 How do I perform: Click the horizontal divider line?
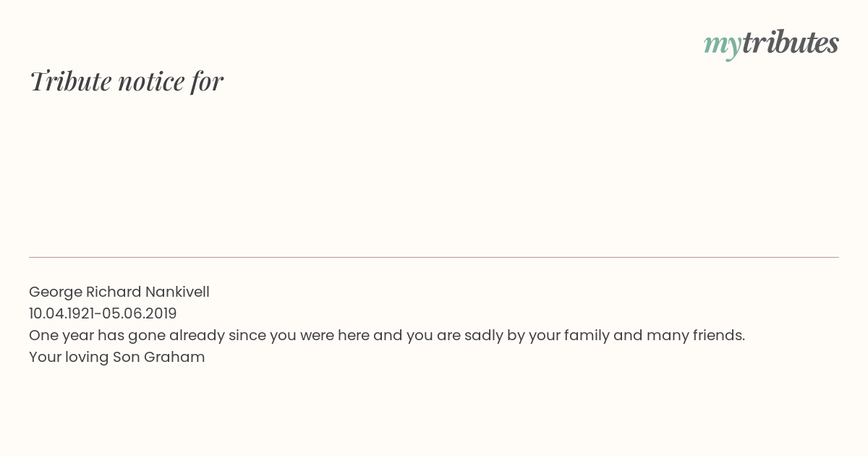pyautogui.click(x=434, y=257)
